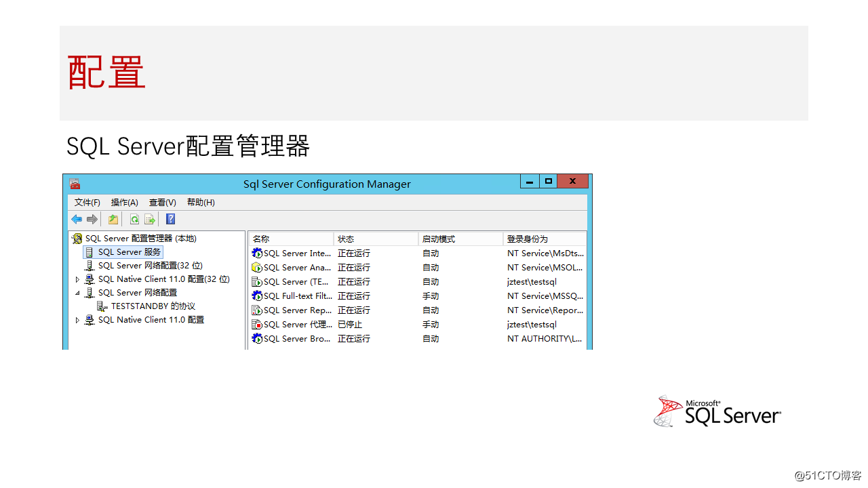868x488 pixels.
Task: Select SQL Server 服务 in the tree
Action: point(130,252)
